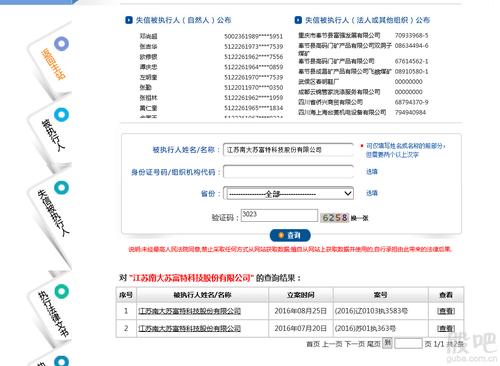Go to 上一页 in pagination
500x366 pixels.
pos(332,344)
